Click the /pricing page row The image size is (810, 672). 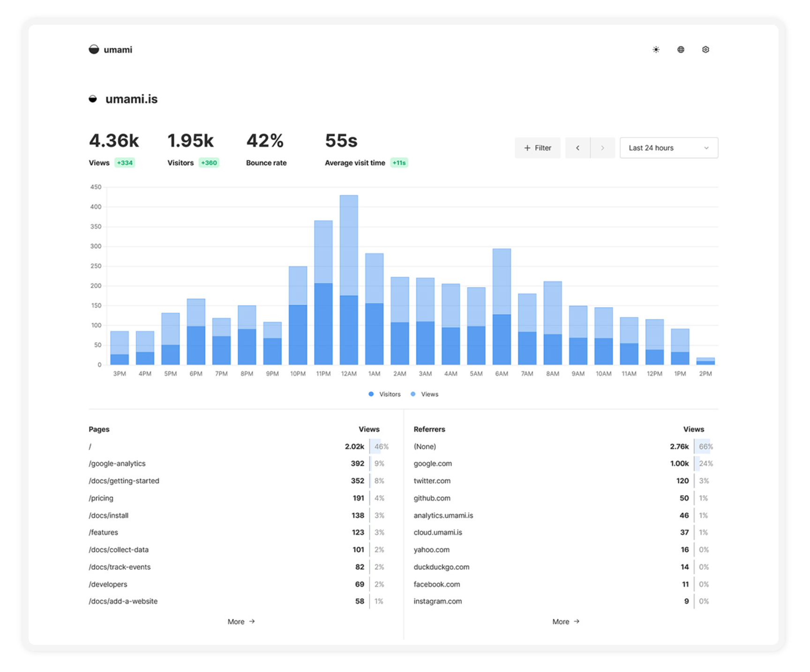click(239, 498)
